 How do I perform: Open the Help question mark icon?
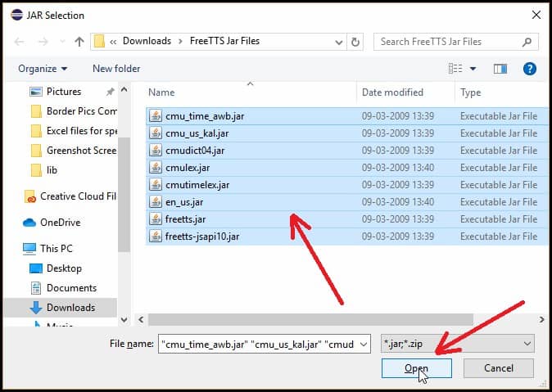529,69
